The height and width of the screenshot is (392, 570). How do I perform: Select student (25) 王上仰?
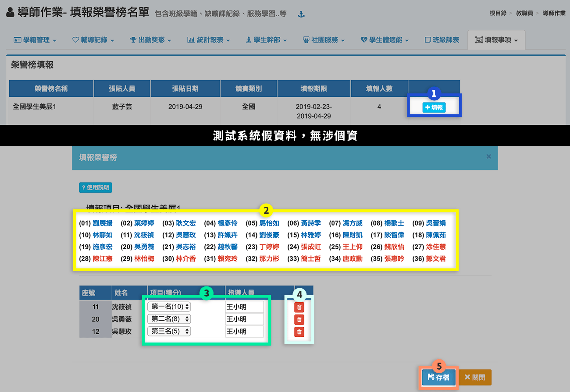pyautogui.click(x=353, y=247)
